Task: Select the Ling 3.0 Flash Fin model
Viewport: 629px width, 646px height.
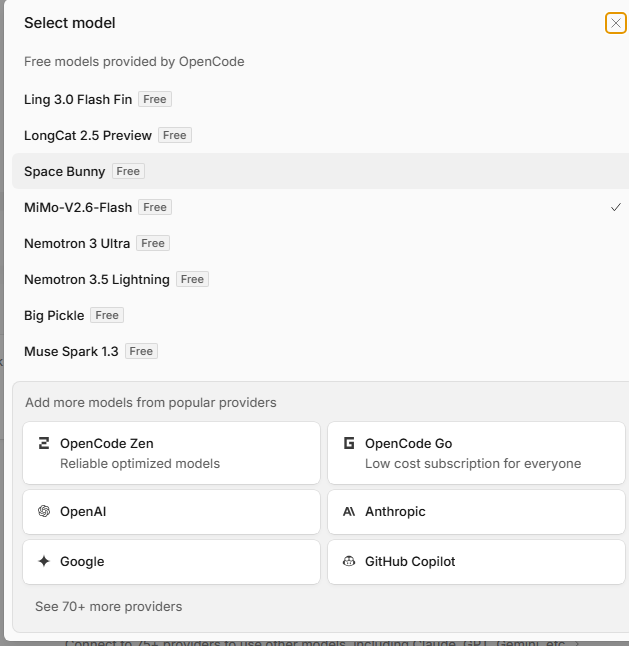Action: pyautogui.click(x=320, y=99)
